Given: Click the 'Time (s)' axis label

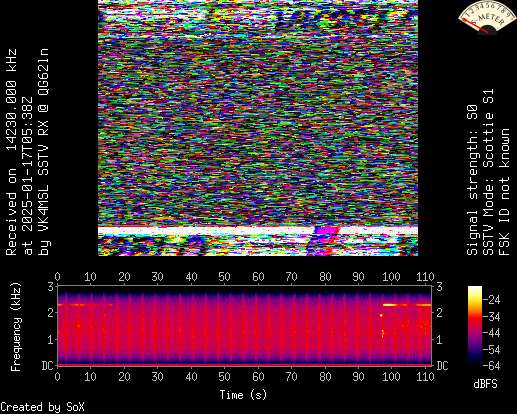Looking at the screenshot, I should coord(243,395).
